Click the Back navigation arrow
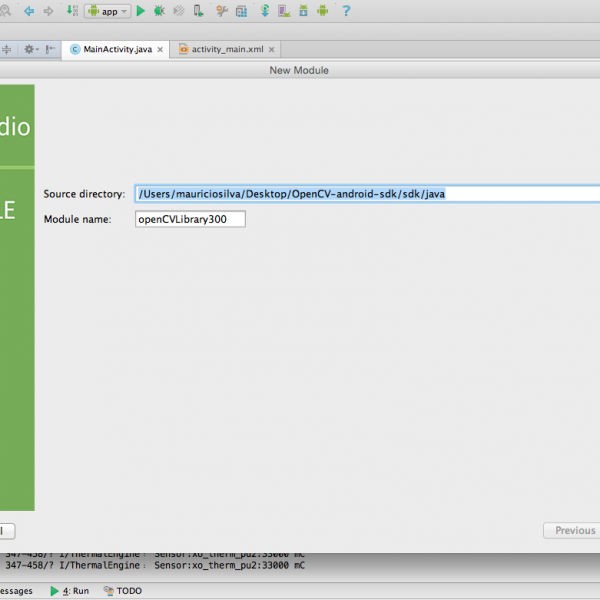The height and width of the screenshot is (600, 600). click(x=29, y=11)
